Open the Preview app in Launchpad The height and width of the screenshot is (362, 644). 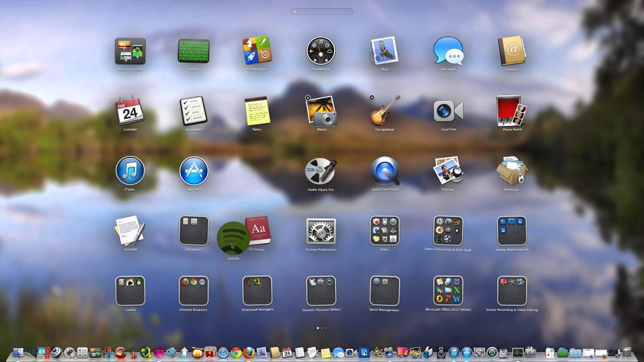(448, 170)
